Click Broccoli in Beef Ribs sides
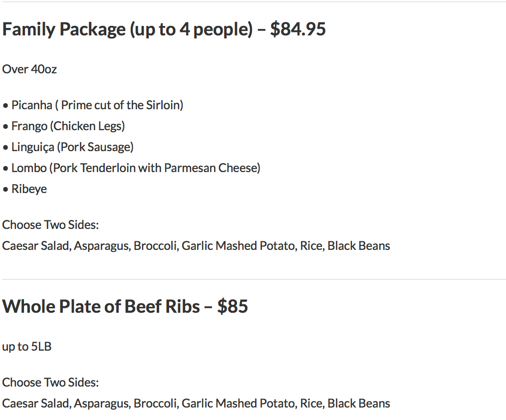 tap(155, 404)
